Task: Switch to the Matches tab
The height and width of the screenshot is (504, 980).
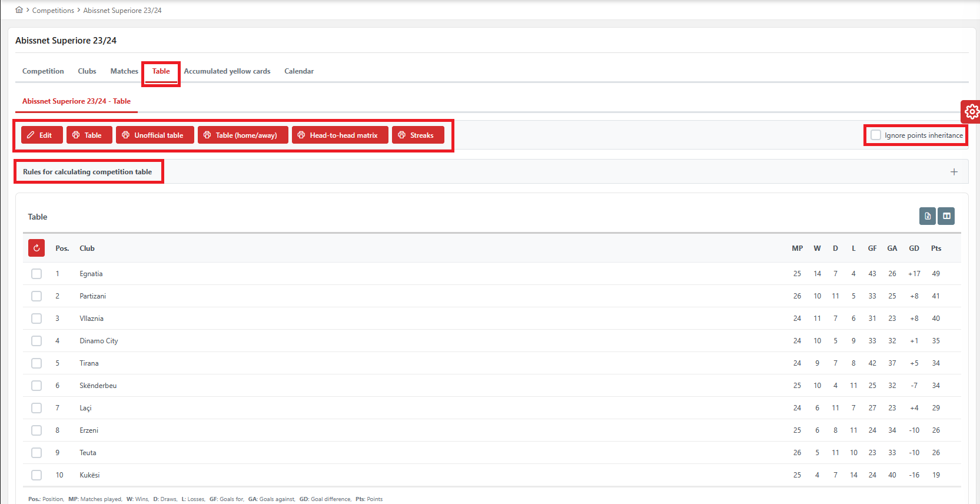Action: (x=124, y=71)
